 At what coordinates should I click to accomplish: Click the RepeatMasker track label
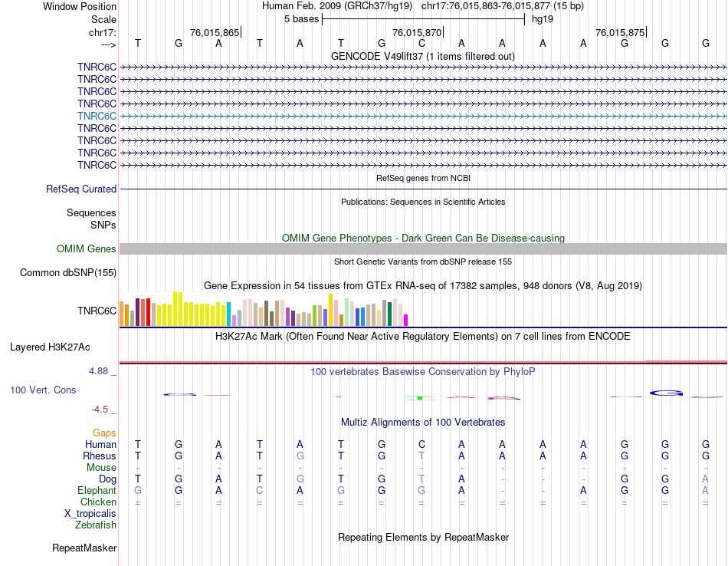(84, 548)
